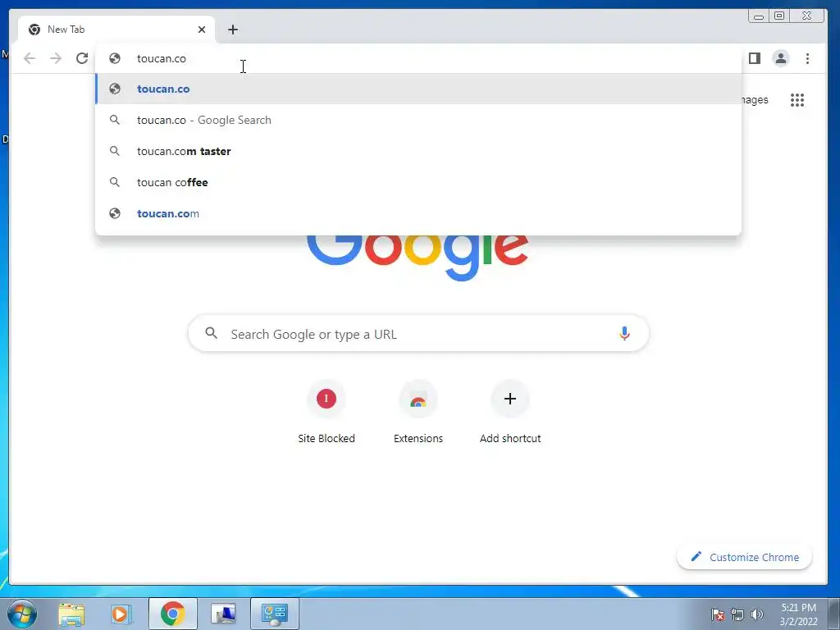
Task: Click the magnifier icon in Google search box
Action: pos(212,333)
